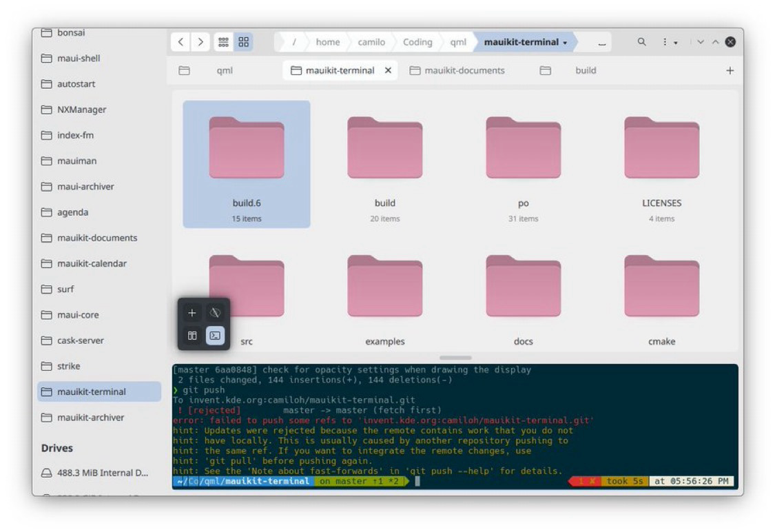Select the mauikit-terminal tab
Image resolution: width=775 pixels, height=532 pixels.
click(340, 70)
